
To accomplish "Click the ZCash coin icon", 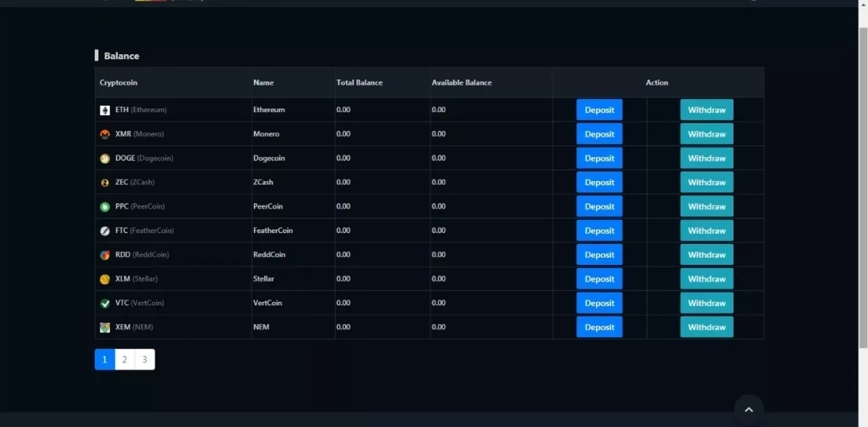I will click(105, 183).
